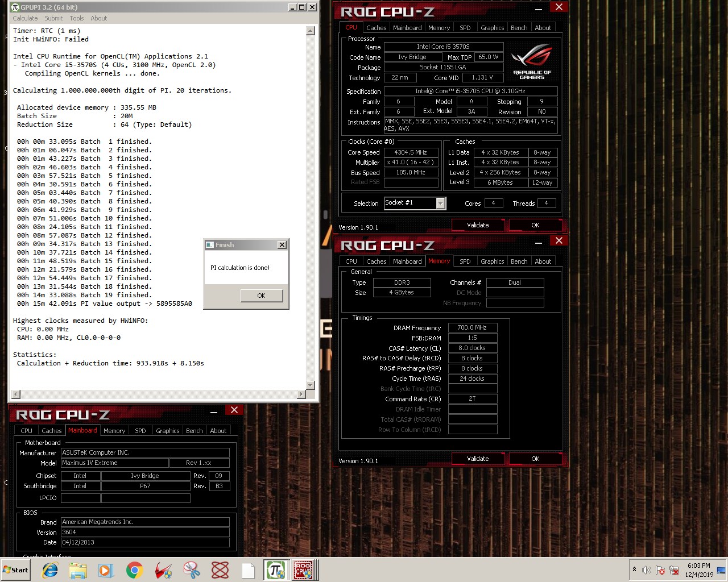Click OK in the Memory CPU-Z window
Viewport: 728px width, 582px height.
tap(535, 459)
